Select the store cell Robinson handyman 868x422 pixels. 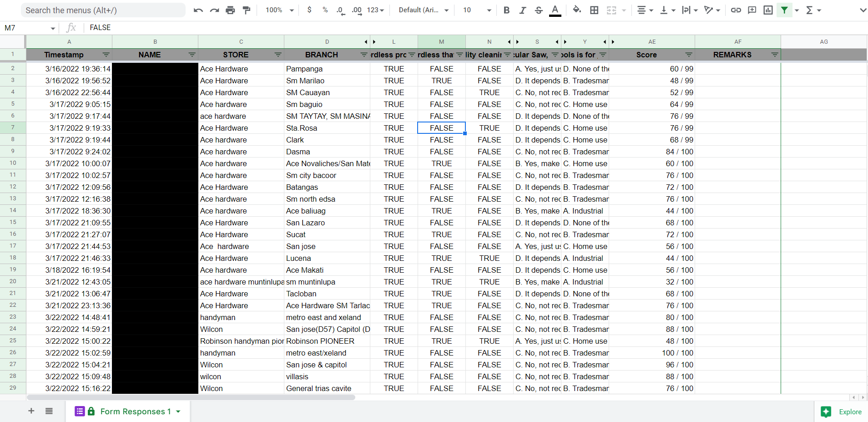[241, 341]
